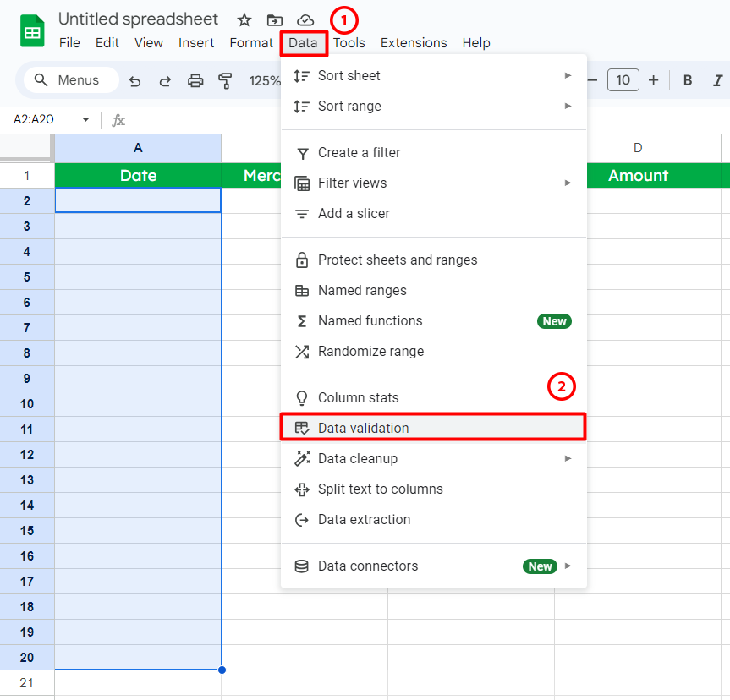Screen dimensions: 730x700
Task: Choose Protect sheets and ranges
Action: coord(433,260)
